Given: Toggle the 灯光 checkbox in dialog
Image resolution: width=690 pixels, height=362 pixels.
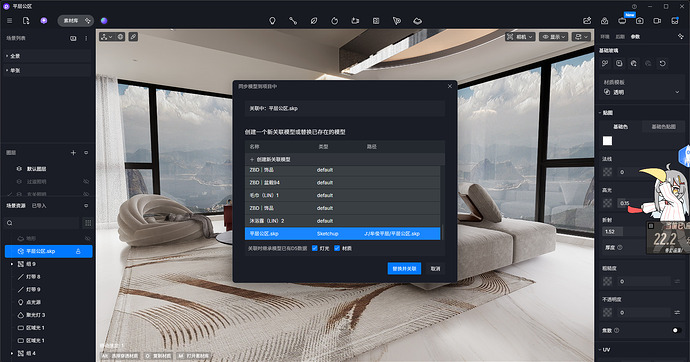Looking at the screenshot, I should click(x=315, y=248).
